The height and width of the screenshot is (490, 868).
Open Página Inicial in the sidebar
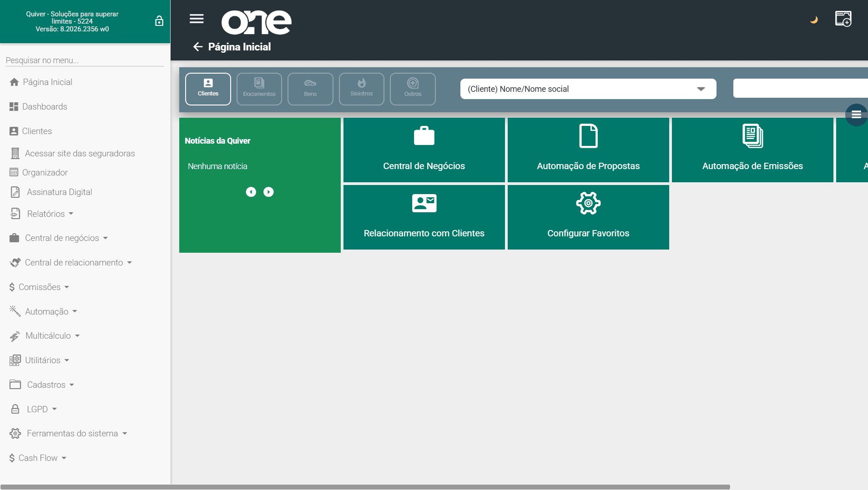pyautogui.click(x=47, y=82)
